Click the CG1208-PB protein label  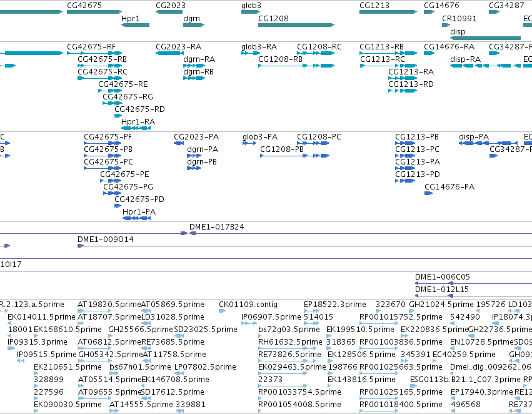(x=282, y=149)
